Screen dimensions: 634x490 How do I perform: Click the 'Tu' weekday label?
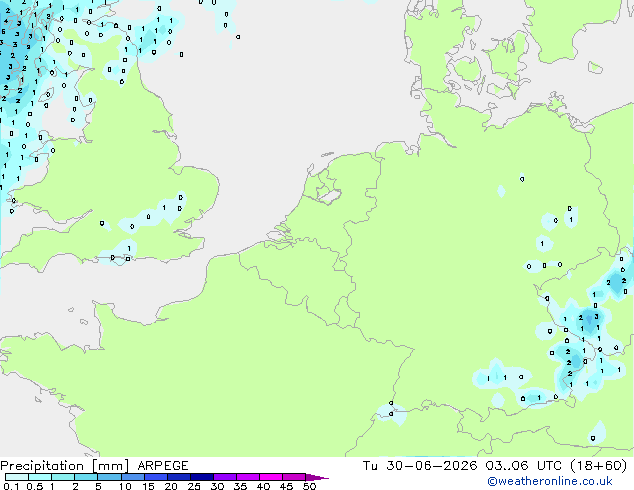[370, 466]
